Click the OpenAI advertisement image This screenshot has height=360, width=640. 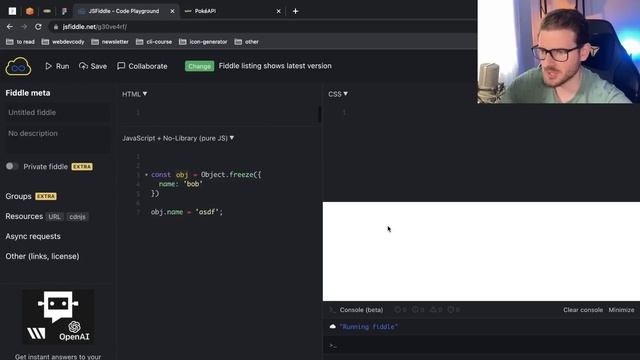pos(58,317)
